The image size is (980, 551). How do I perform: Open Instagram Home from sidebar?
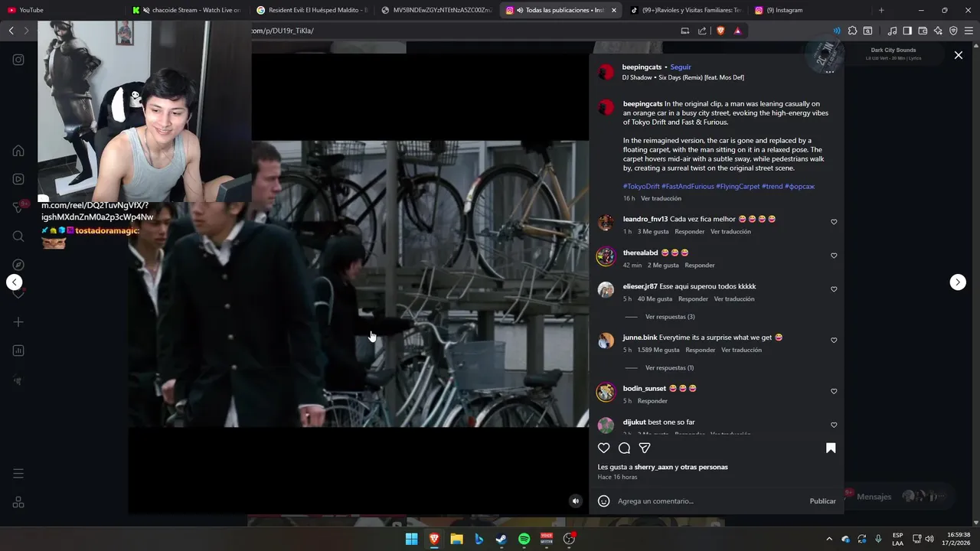tap(18, 151)
